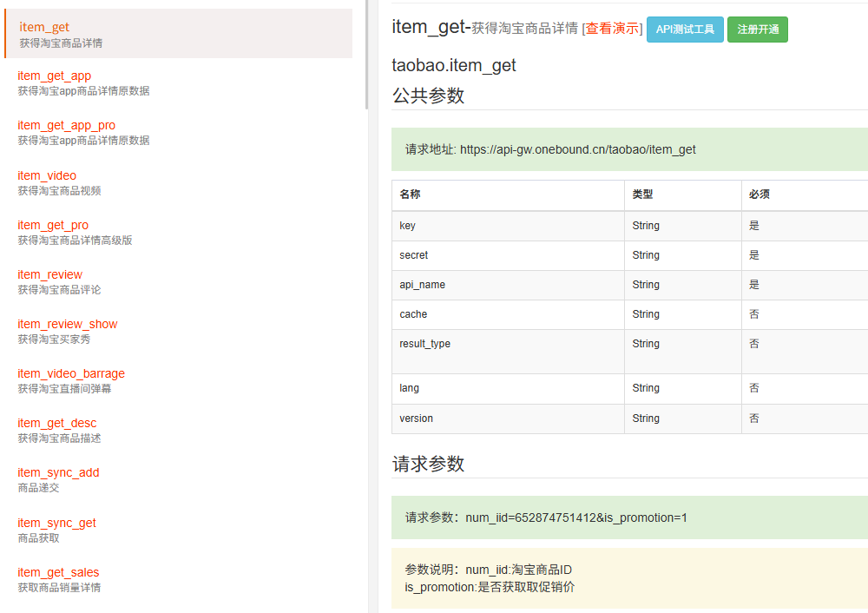Open the item_review API link

pos(49,274)
